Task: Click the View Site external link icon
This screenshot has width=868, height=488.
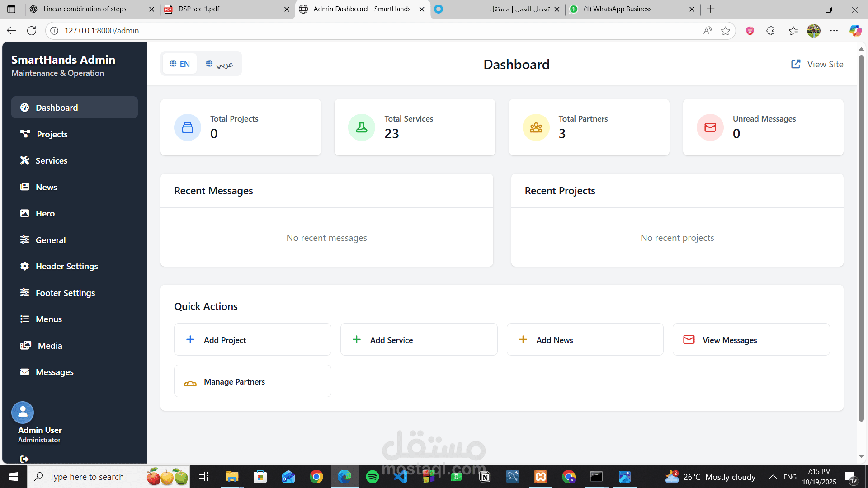Action: [796, 64]
